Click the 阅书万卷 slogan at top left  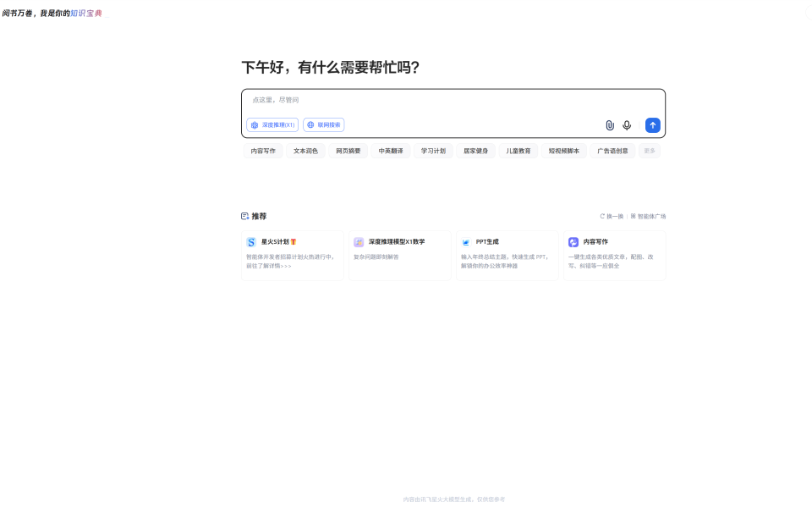52,14
